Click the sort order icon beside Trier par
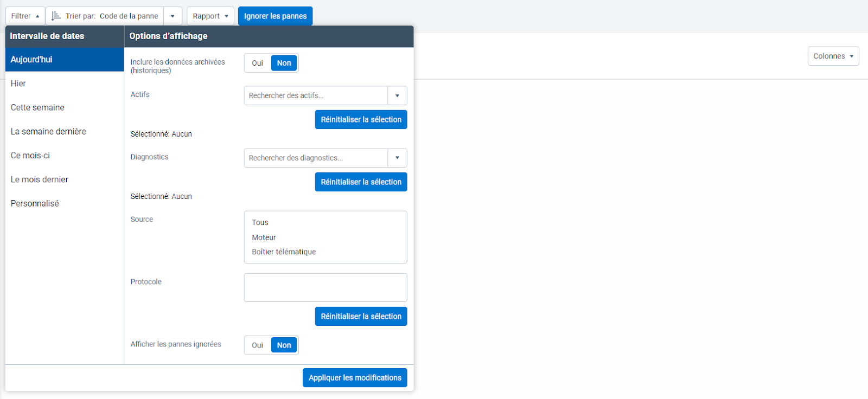Screen dimensions: 868x399 (x=56, y=16)
